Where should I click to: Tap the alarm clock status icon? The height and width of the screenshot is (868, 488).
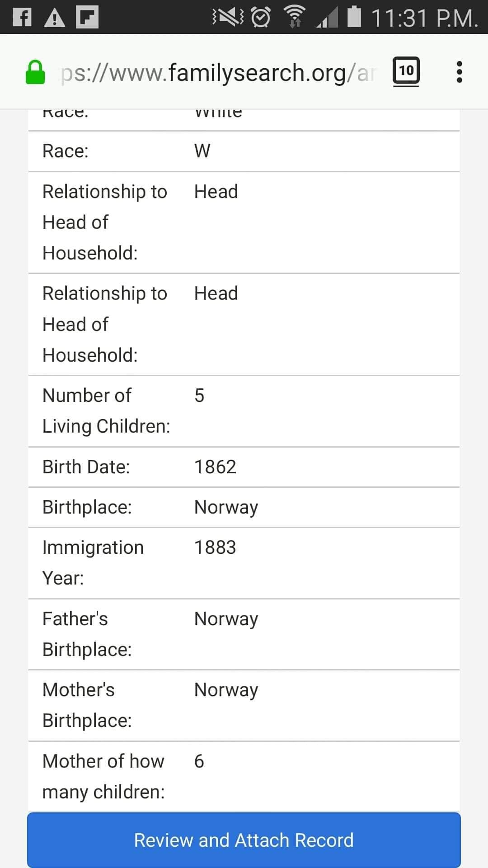point(261,18)
